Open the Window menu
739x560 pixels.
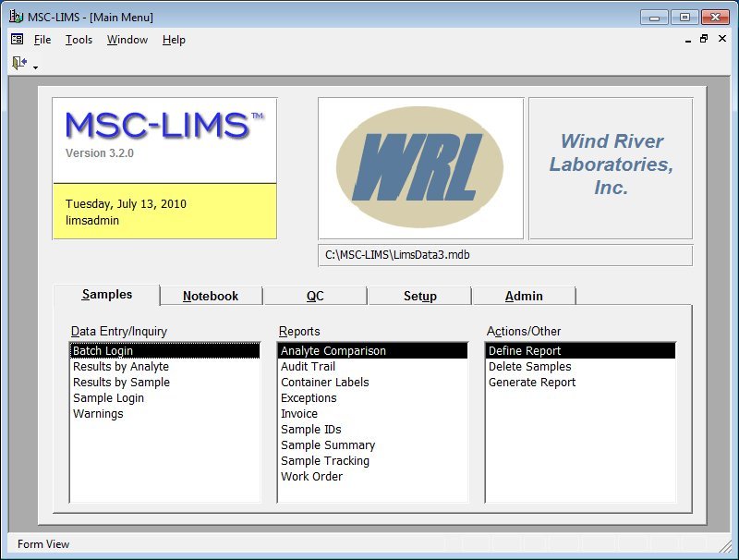click(x=127, y=40)
